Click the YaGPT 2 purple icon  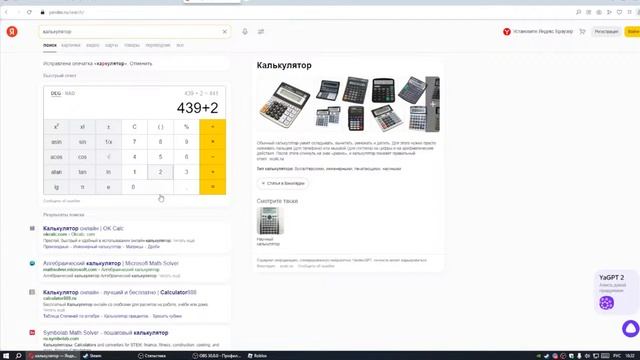[x=607, y=303]
